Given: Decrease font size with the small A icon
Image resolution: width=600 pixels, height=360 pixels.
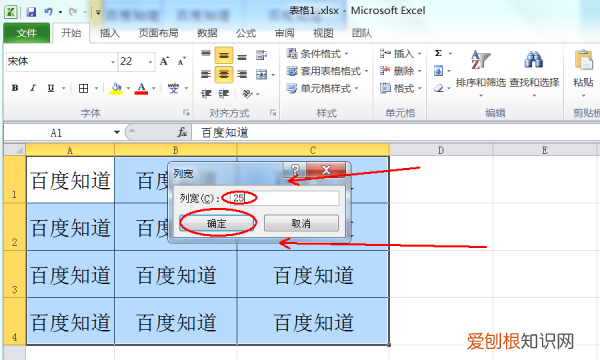Looking at the screenshot, I should coord(181,61).
